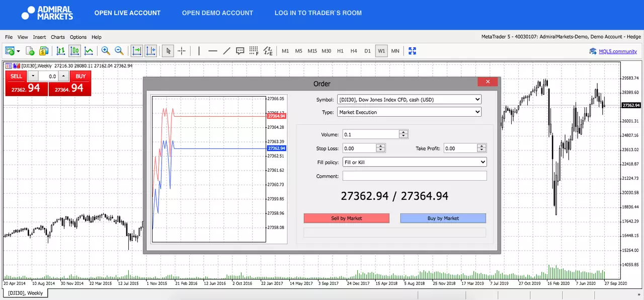This screenshot has width=644, height=300.
Task: Click the Volume input field
Action: click(371, 134)
